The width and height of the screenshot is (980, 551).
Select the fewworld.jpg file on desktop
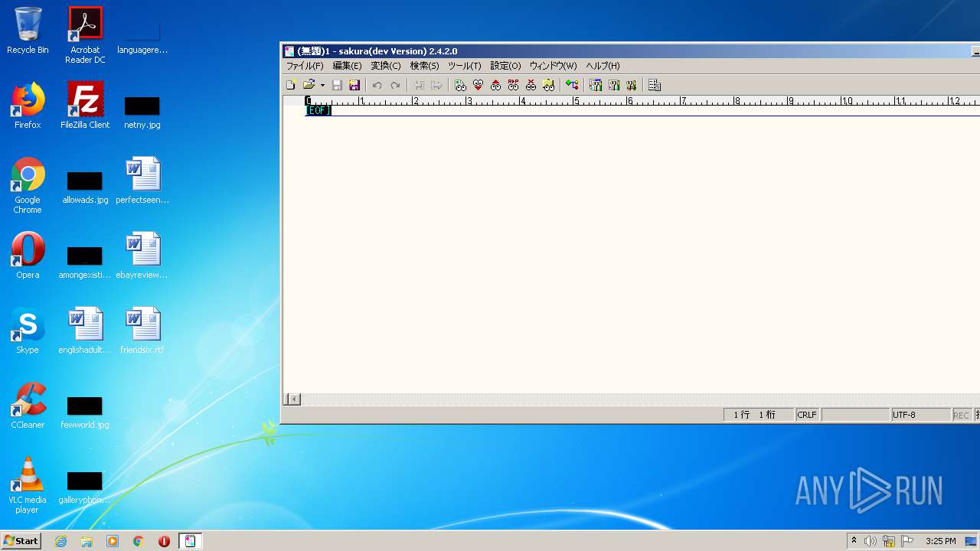coord(85,412)
